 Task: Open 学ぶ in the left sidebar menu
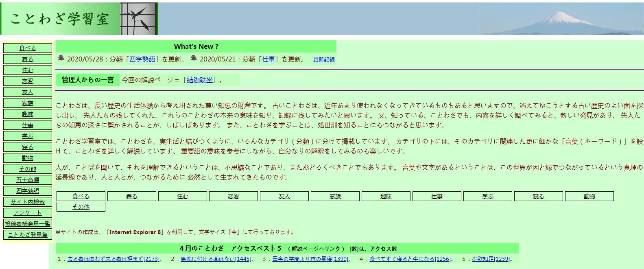pos(28,136)
